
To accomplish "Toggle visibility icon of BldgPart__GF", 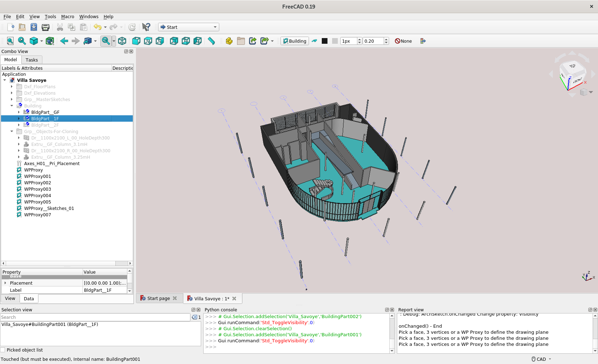I will pos(26,112).
